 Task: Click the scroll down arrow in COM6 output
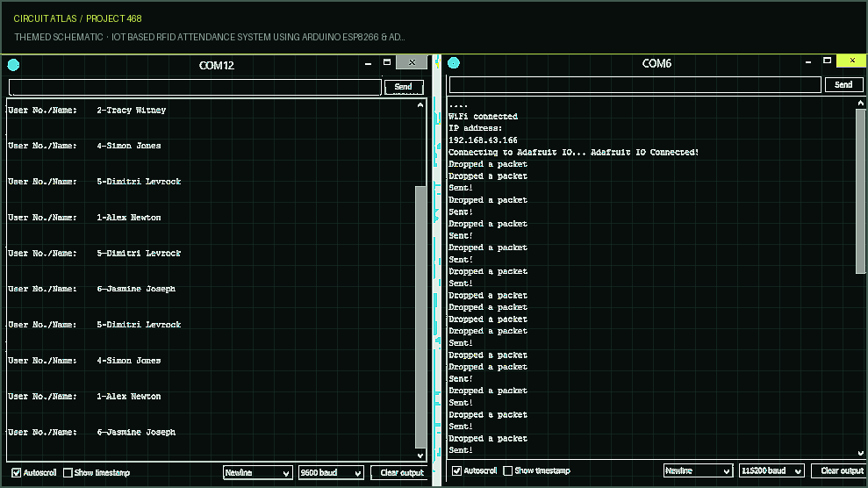[860, 453]
